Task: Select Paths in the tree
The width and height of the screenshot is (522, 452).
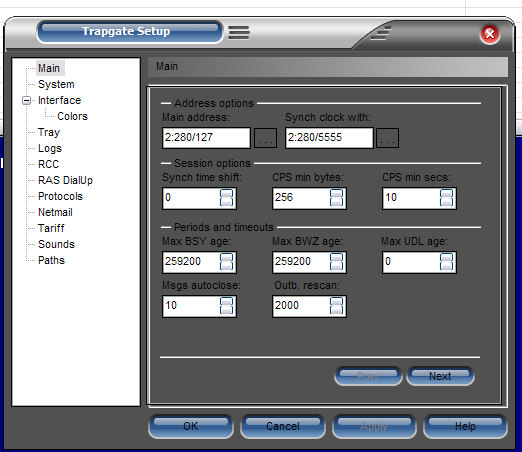Action: click(51, 260)
